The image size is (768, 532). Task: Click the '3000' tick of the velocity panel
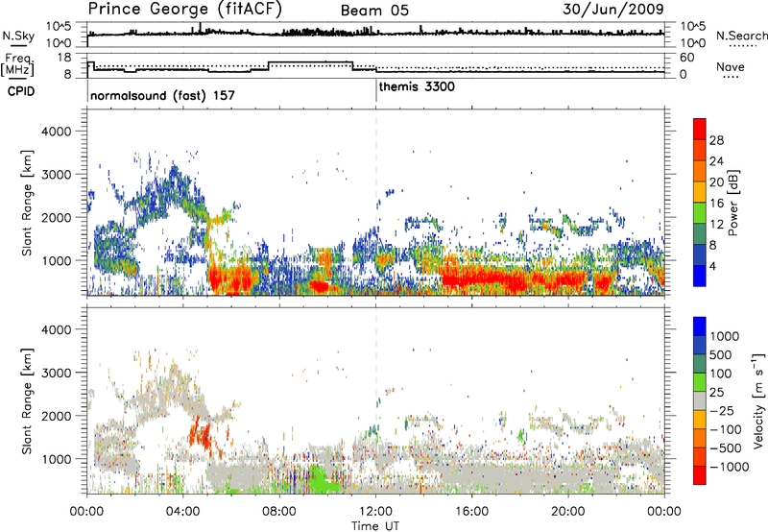(x=57, y=373)
